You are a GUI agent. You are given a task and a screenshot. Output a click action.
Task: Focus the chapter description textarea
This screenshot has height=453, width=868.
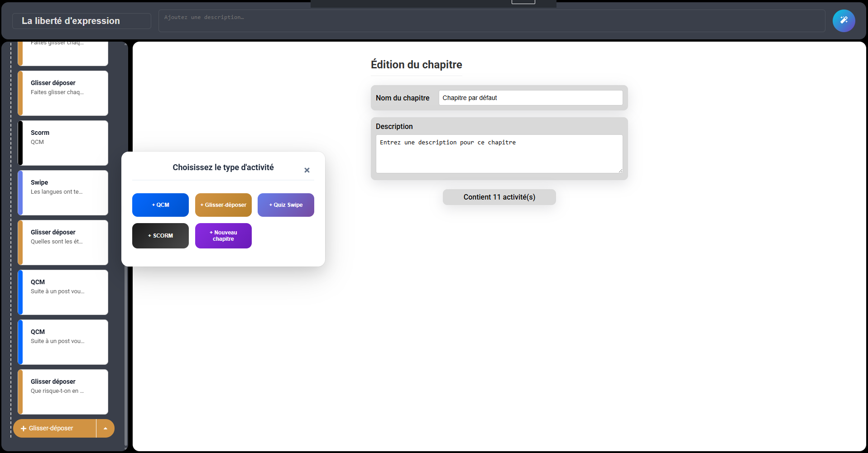tap(499, 154)
